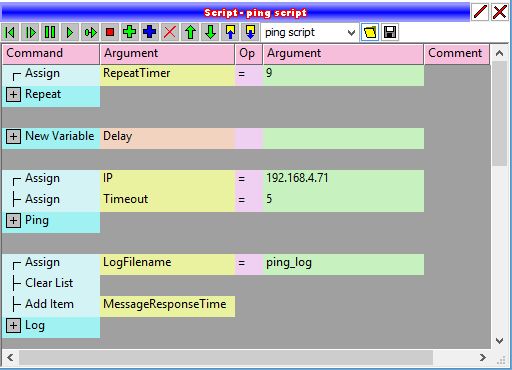Select the Ping command row
Viewport: 512px width, 370px height.
coord(51,222)
